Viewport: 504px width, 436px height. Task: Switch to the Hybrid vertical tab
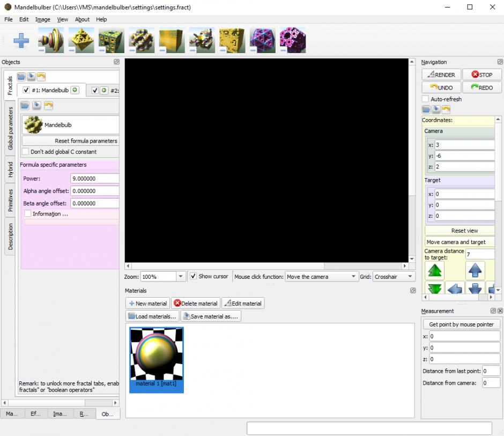10,169
